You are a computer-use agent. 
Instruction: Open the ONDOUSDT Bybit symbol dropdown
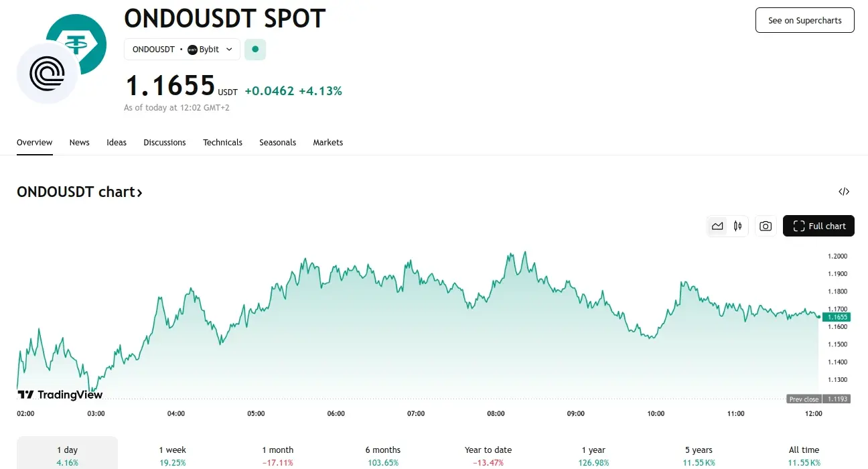pyautogui.click(x=182, y=50)
